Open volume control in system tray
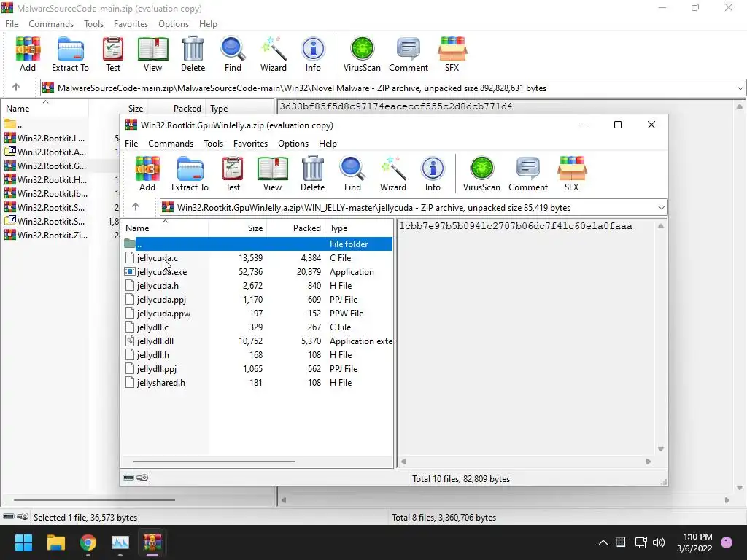 click(x=659, y=542)
